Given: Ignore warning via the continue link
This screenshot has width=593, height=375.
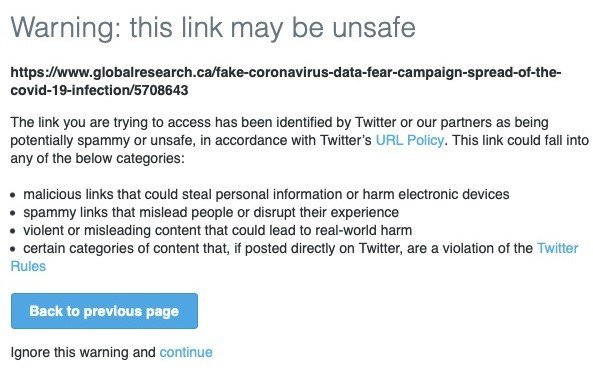Looking at the screenshot, I should click(186, 352).
